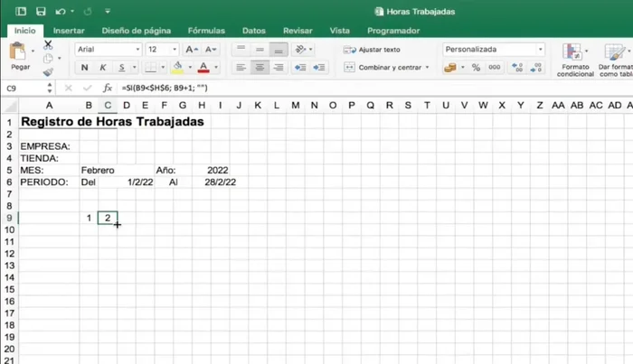
Task: Confirm formula with checkmark icon
Action: (x=87, y=88)
